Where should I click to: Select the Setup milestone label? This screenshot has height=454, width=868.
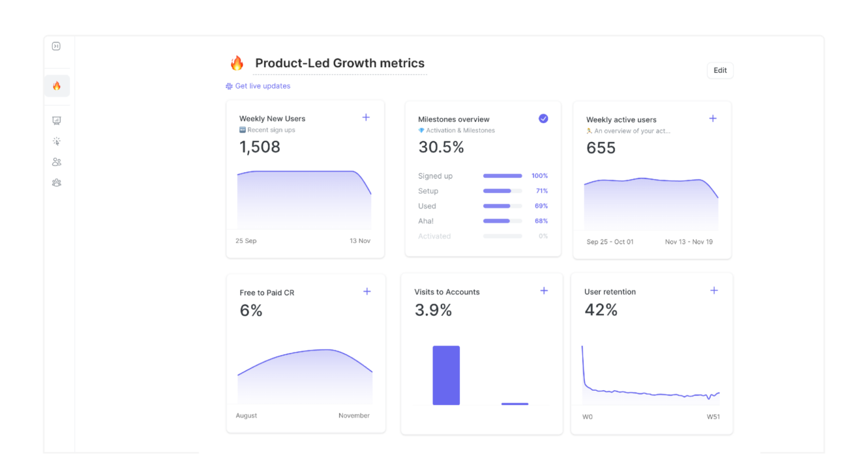(428, 191)
